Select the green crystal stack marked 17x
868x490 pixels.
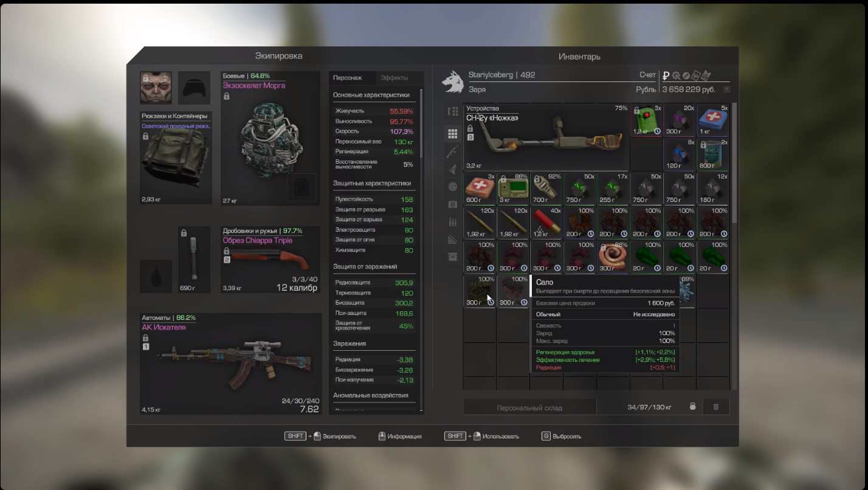pos(613,188)
